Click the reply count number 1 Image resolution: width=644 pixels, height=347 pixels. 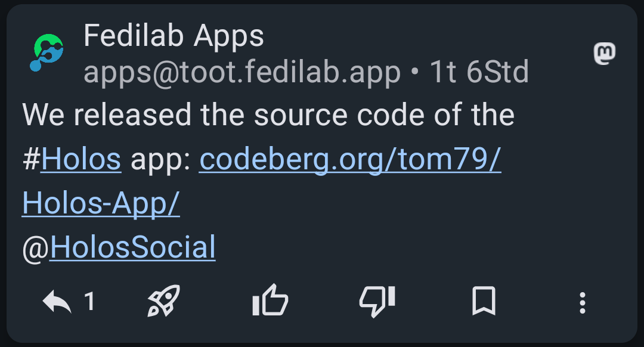(x=89, y=302)
